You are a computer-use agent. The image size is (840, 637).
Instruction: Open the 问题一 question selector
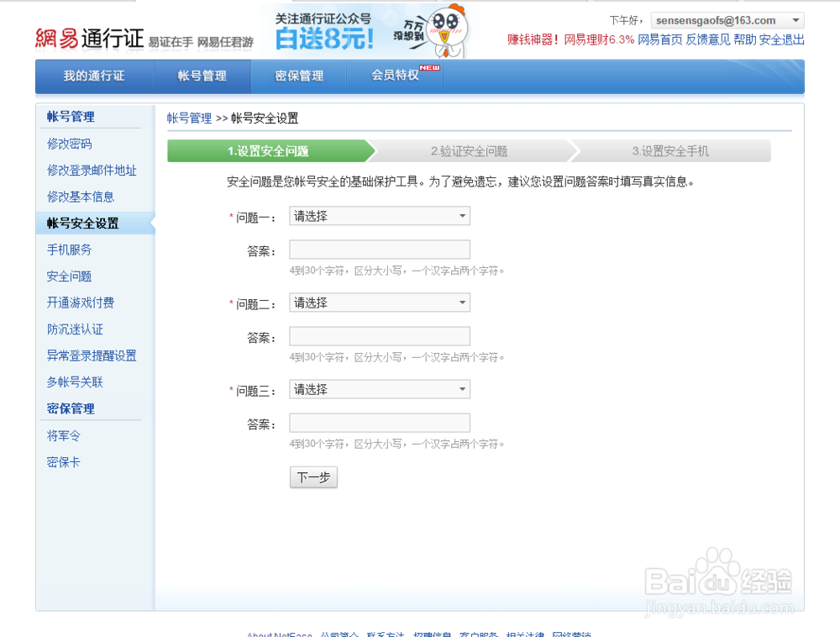pyautogui.click(x=379, y=216)
